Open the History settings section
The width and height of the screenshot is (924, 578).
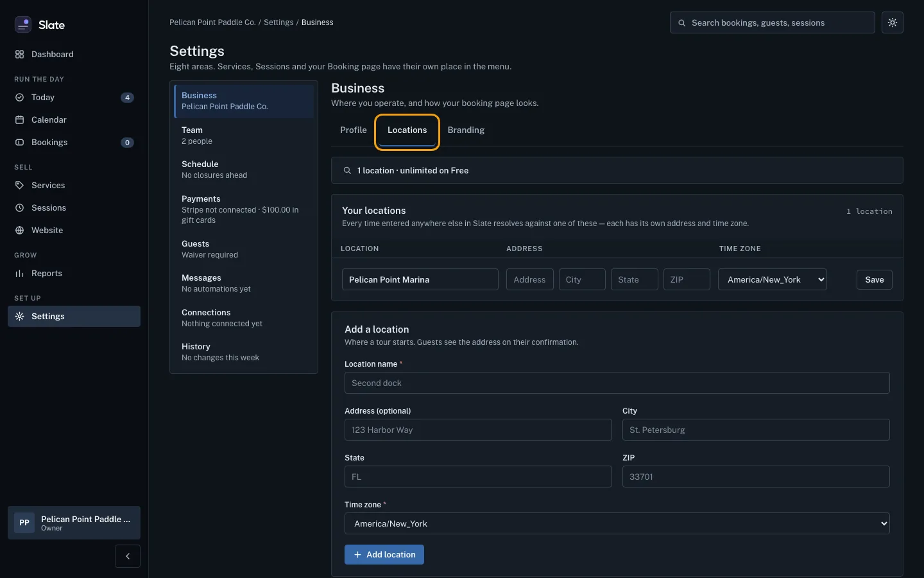[x=244, y=352]
